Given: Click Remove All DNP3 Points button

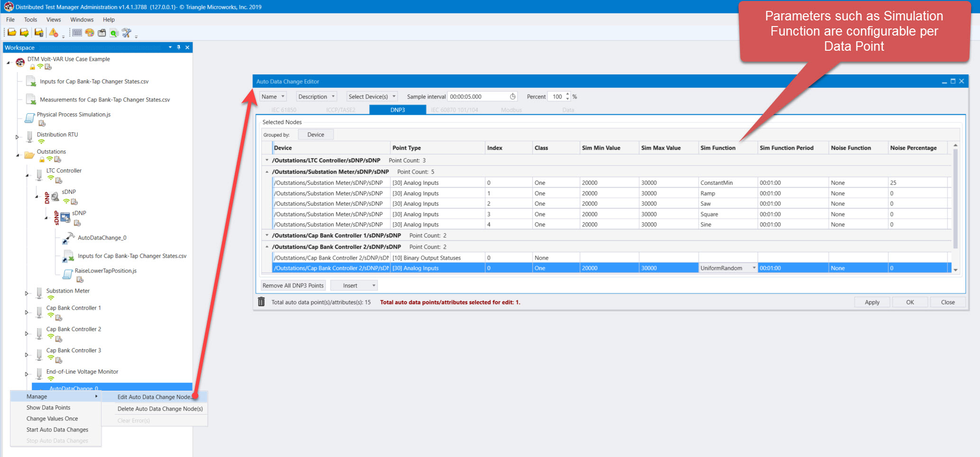Looking at the screenshot, I should 293,285.
